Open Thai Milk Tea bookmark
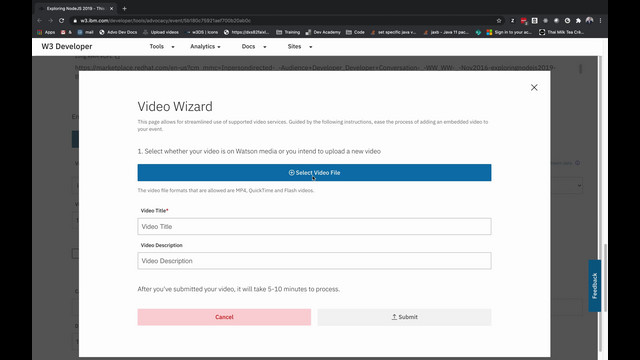This screenshot has height=360, width=640. click(x=562, y=32)
